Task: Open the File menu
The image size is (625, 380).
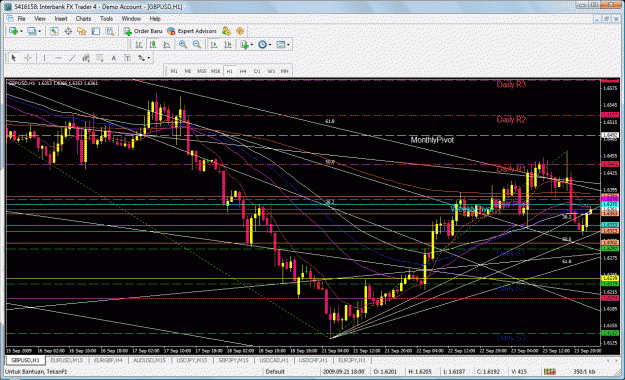Action: pyautogui.click(x=21, y=19)
